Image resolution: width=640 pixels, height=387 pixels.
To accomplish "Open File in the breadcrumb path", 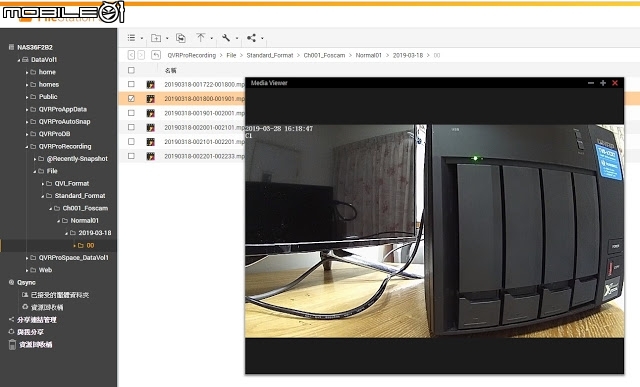I will coord(231,55).
